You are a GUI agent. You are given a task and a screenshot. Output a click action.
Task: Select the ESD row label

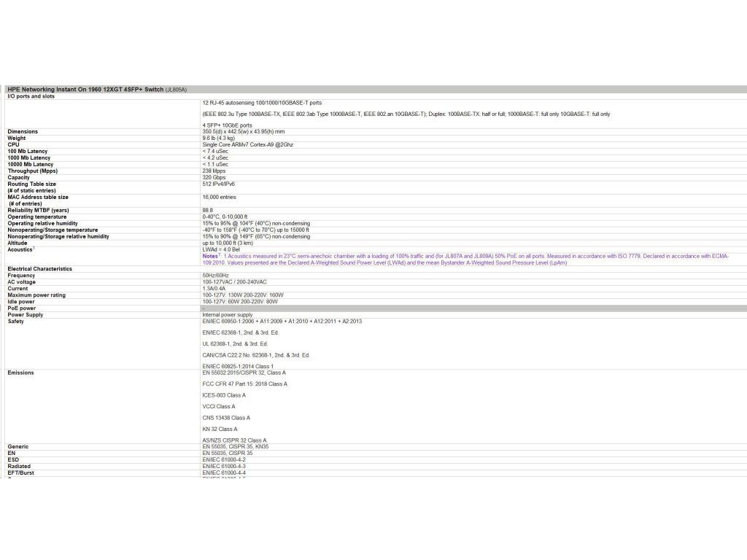pyautogui.click(x=13, y=460)
